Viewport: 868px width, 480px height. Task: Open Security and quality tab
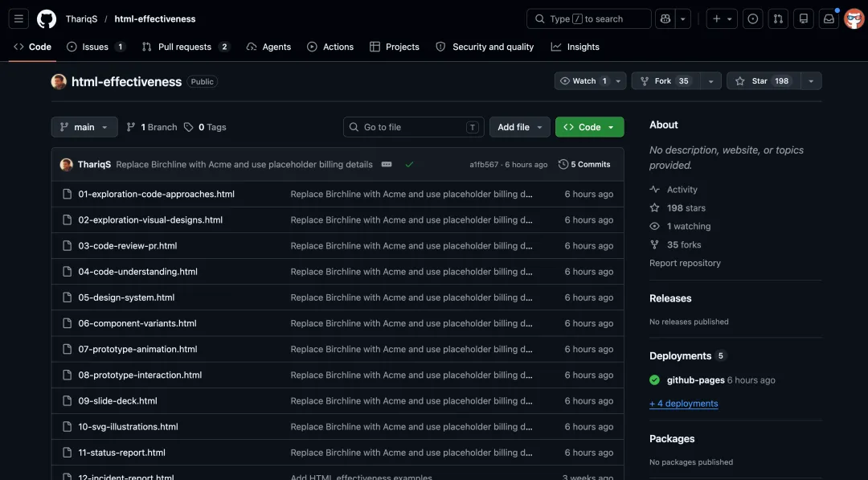click(485, 47)
